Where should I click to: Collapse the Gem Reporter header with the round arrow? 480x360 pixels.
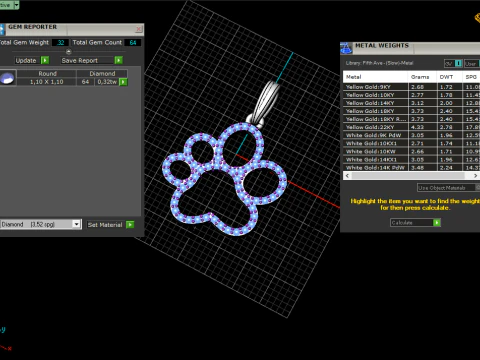[69, 52]
